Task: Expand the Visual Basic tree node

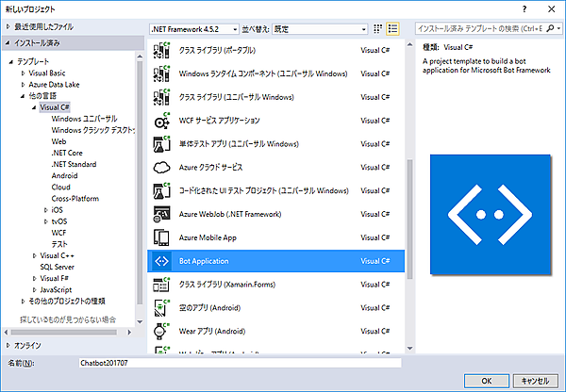Action: tap(25, 73)
